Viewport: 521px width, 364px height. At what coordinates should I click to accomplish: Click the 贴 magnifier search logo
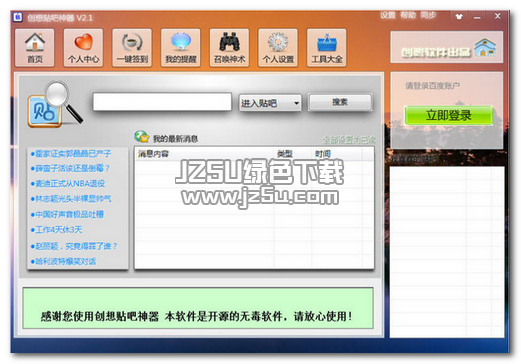55,104
